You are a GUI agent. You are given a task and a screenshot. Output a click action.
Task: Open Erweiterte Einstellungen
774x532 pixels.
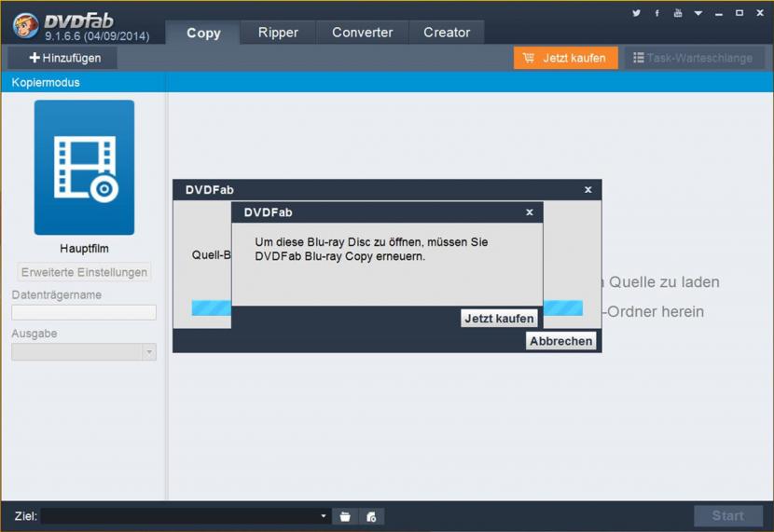pyautogui.click(x=84, y=272)
